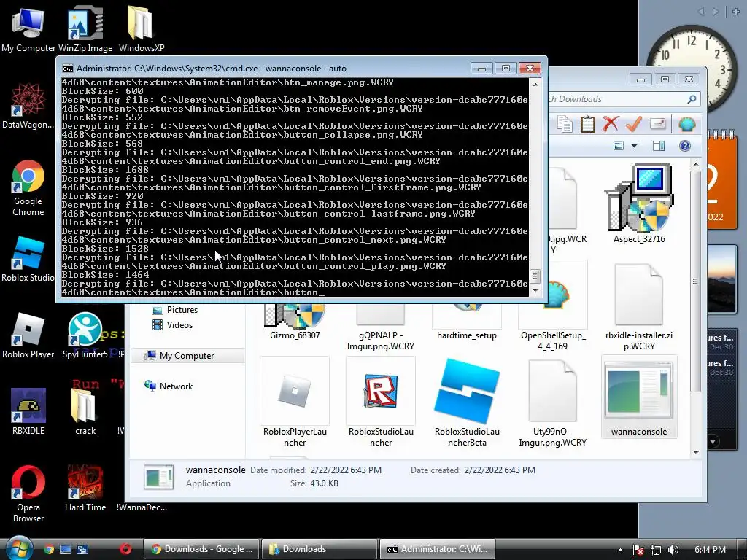The image size is (747, 560).
Task: Click the Email envelope toolbar icon
Action: click(657, 124)
